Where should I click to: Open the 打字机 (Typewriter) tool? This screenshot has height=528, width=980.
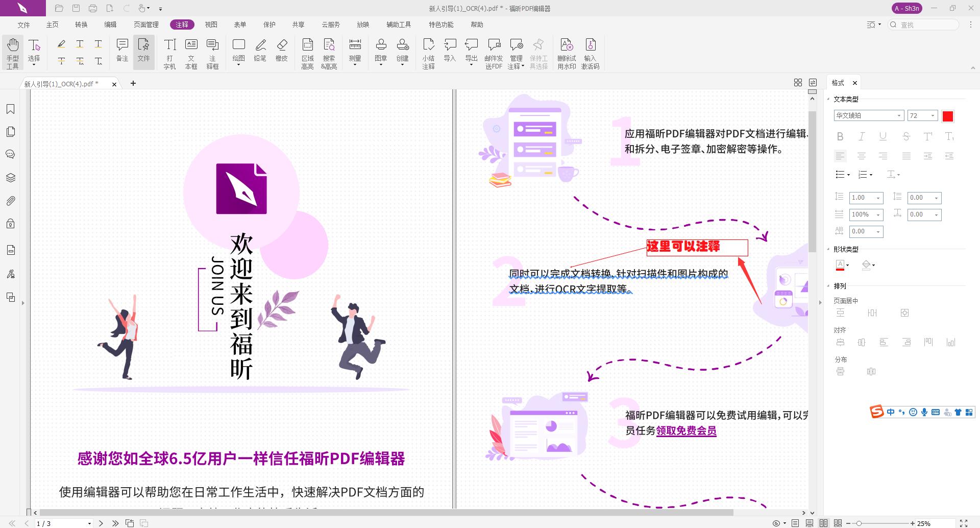click(170, 52)
